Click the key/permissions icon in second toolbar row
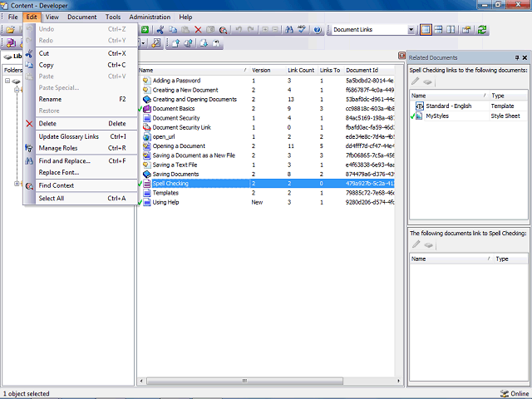This screenshot has width=532, height=399. point(156,43)
